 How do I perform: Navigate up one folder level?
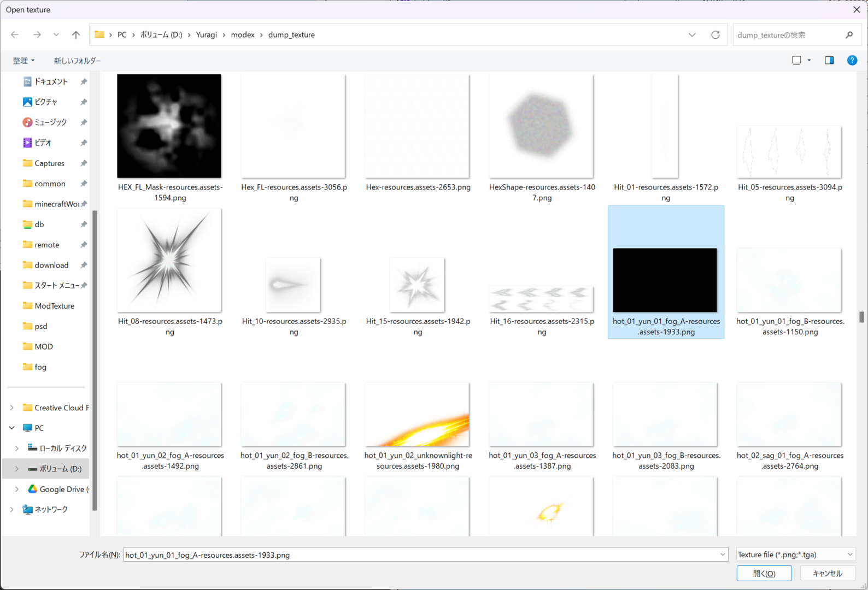click(76, 34)
